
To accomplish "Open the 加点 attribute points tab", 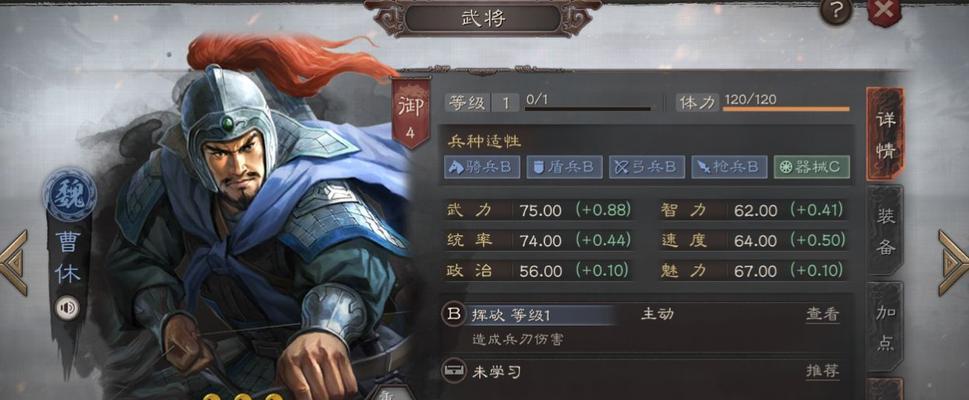I will (x=885, y=328).
